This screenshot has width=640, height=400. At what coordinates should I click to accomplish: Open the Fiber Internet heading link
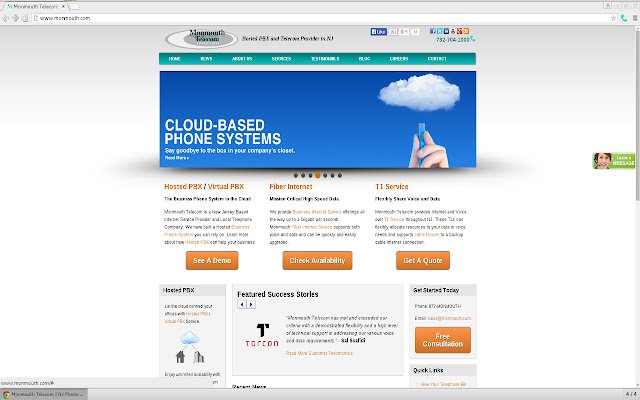(x=291, y=187)
